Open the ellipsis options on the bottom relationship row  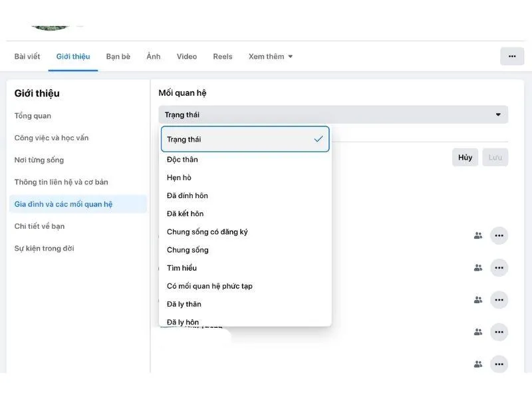click(x=499, y=364)
